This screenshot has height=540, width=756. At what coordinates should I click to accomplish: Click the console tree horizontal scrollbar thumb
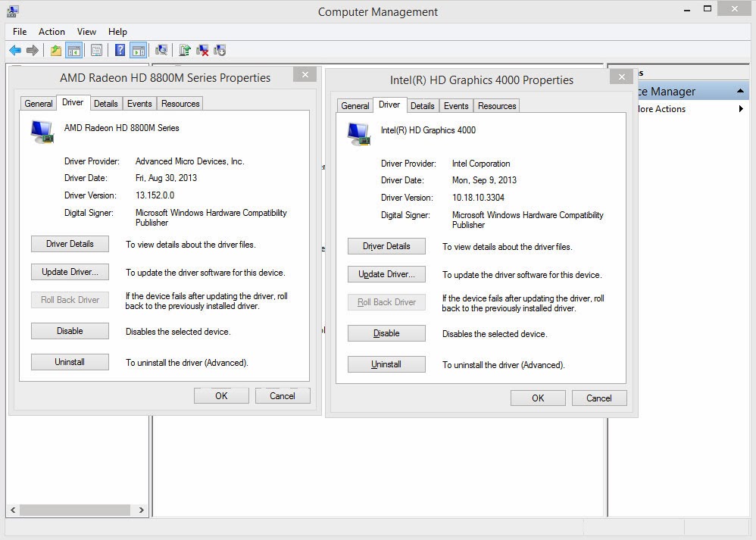point(75,510)
